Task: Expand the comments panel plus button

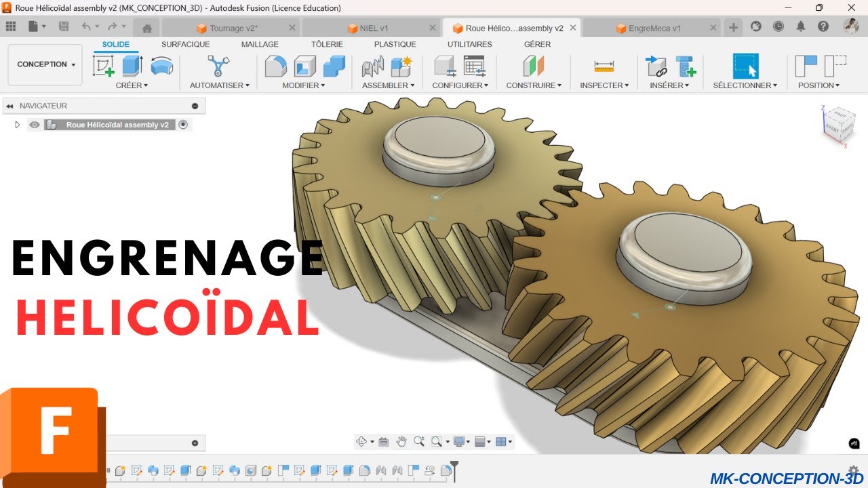Action: pos(195,443)
